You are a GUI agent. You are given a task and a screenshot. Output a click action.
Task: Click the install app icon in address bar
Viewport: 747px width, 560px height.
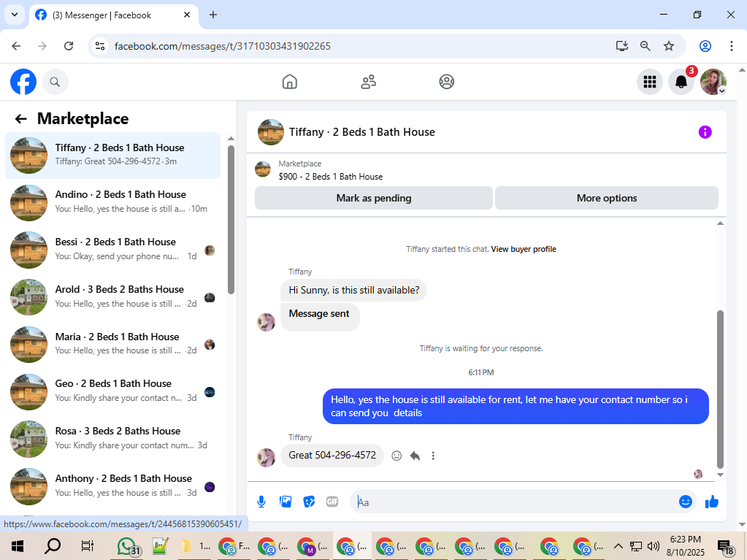(x=621, y=46)
